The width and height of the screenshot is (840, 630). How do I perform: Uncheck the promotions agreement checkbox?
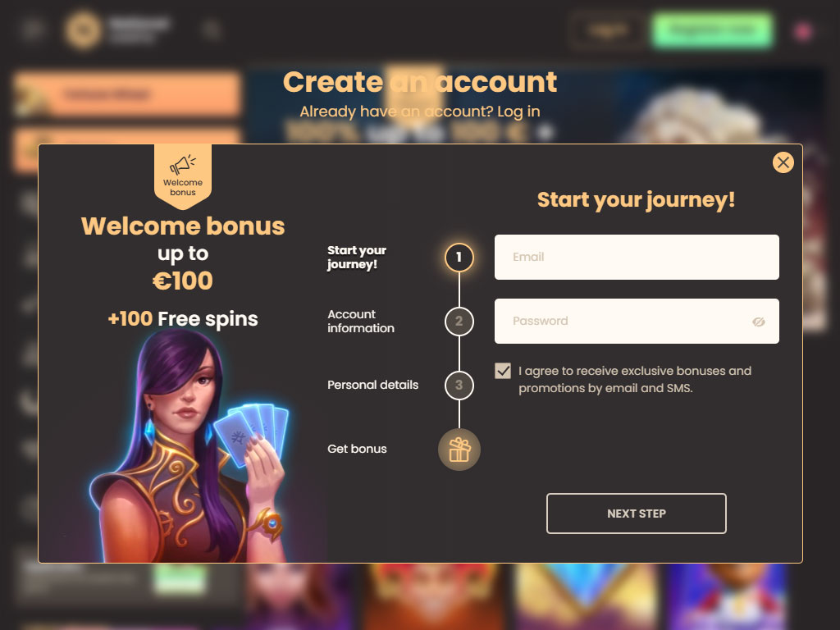coord(503,371)
